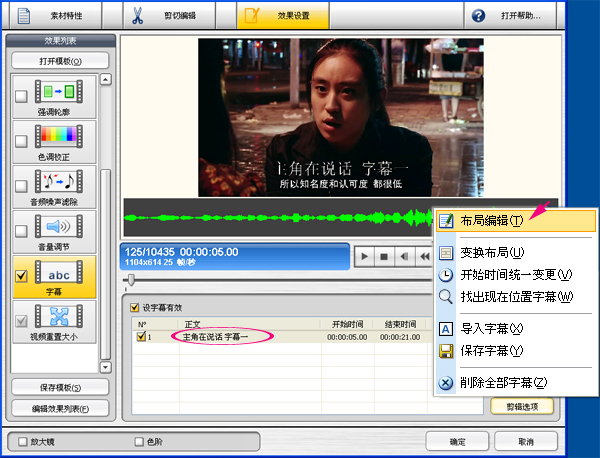Select subtitle text 主角在说话 字幕一
Image resolution: width=600 pixels, height=458 pixels.
(x=215, y=337)
